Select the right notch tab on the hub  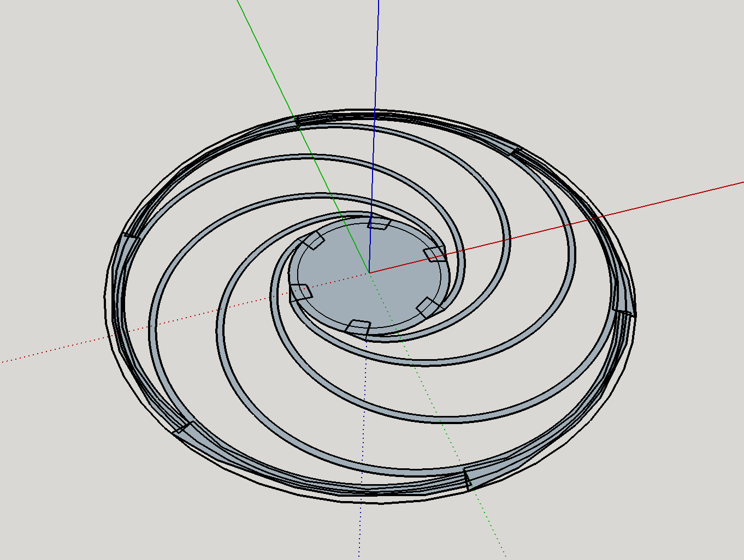pyautogui.click(x=435, y=253)
